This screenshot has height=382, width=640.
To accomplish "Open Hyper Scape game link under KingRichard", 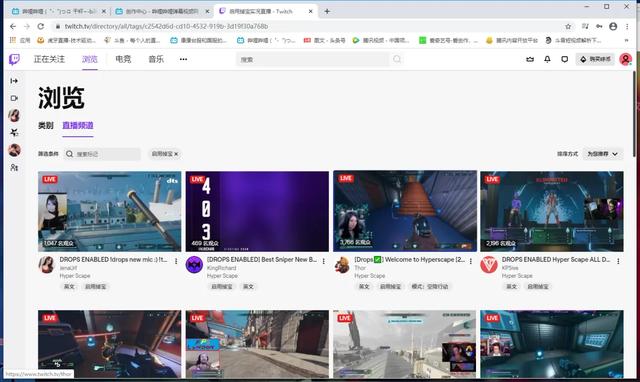I will [222, 276].
